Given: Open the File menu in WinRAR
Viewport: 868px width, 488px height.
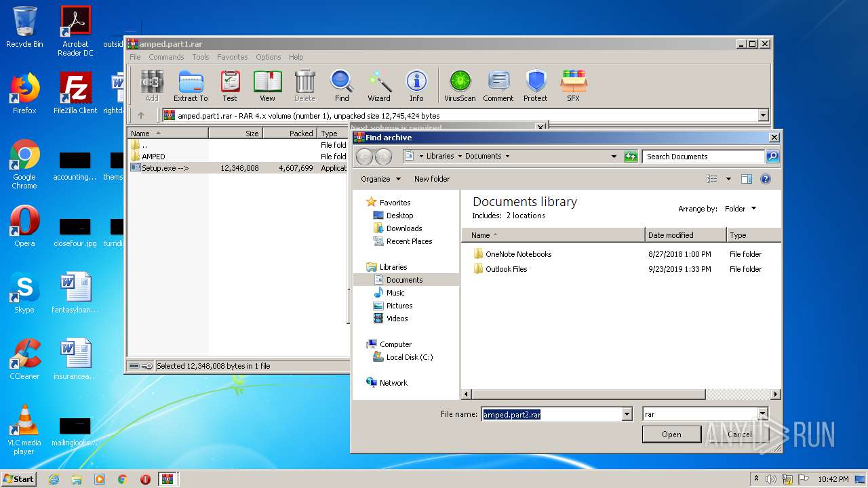Looking at the screenshot, I should [135, 57].
